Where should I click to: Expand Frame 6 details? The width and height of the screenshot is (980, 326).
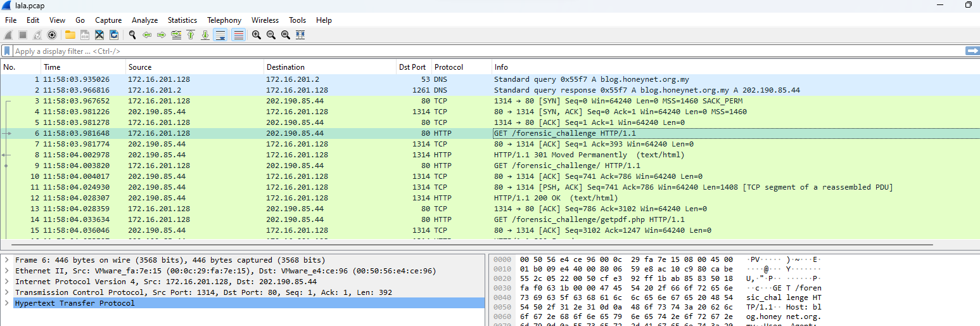pos(6,260)
